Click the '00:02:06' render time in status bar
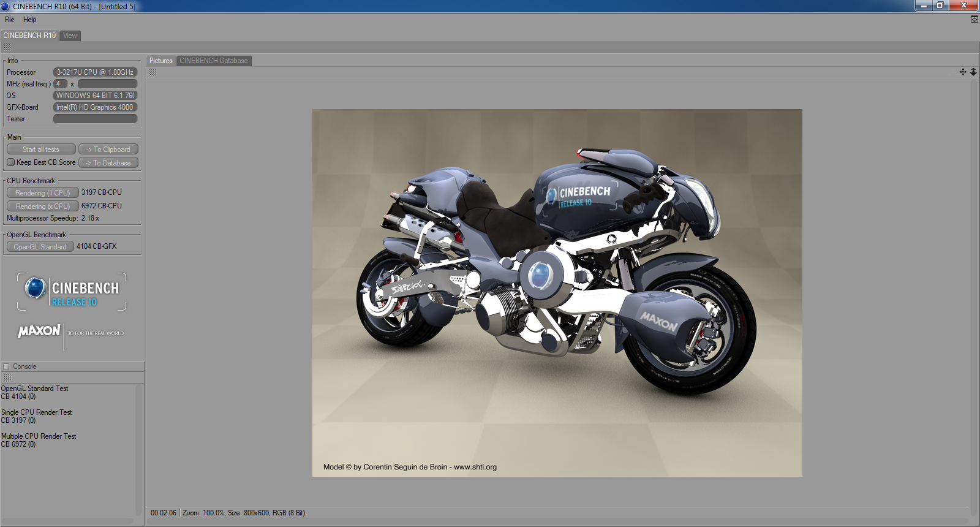The height and width of the screenshot is (527, 980). point(164,513)
